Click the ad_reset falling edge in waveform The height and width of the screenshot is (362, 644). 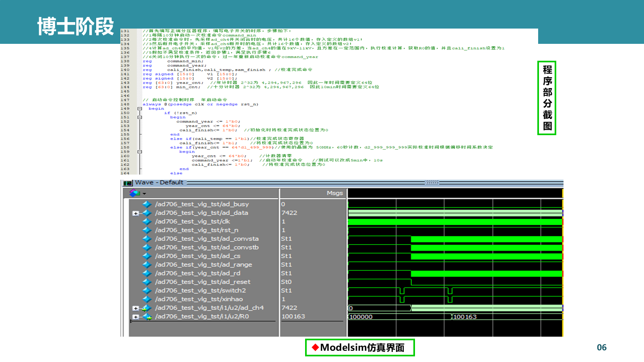(411, 282)
